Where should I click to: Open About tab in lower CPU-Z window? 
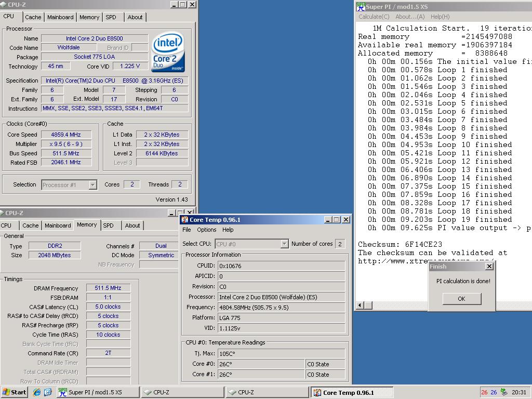[x=132, y=225]
